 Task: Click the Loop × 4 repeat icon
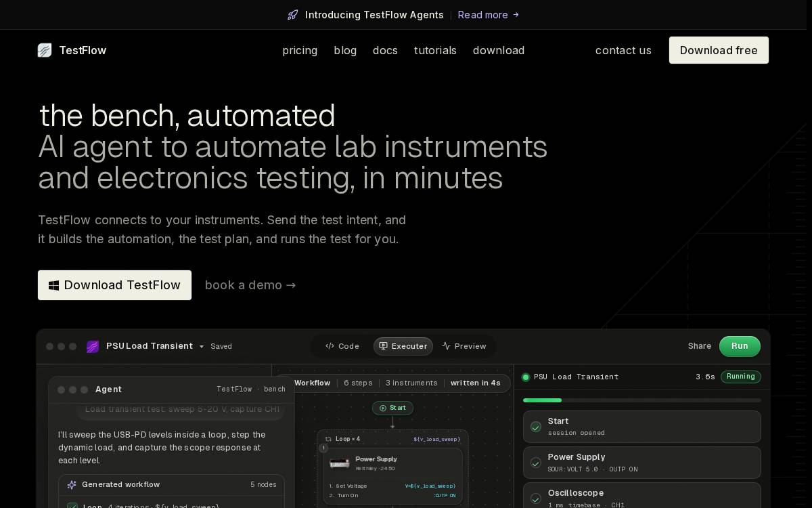[x=328, y=439]
